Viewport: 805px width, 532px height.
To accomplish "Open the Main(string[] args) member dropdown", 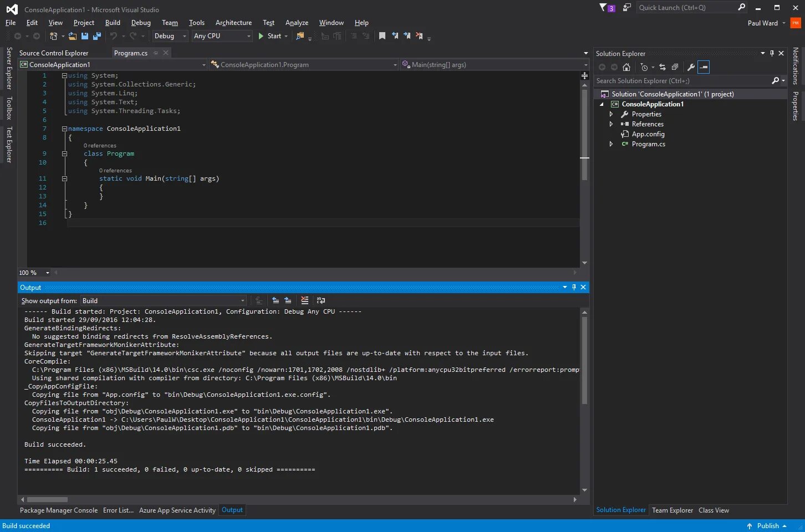I will (494, 65).
